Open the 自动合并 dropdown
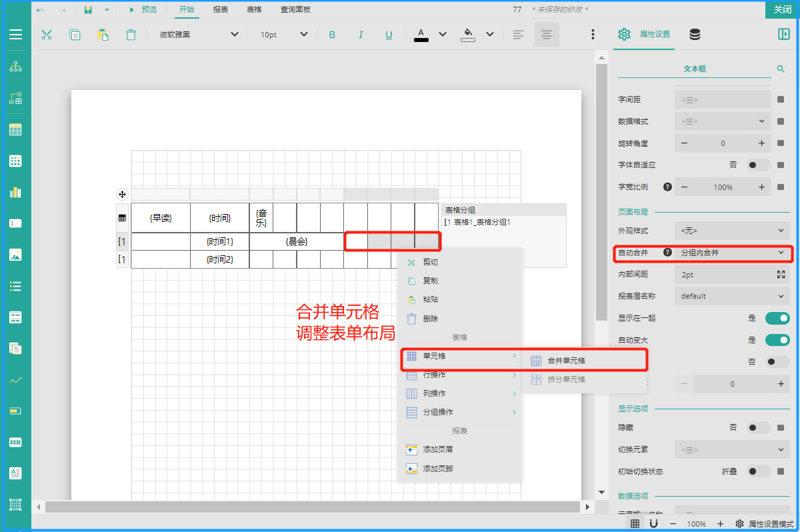Image resolution: width=800 pixels, height=532 pixels. [731, 253]
